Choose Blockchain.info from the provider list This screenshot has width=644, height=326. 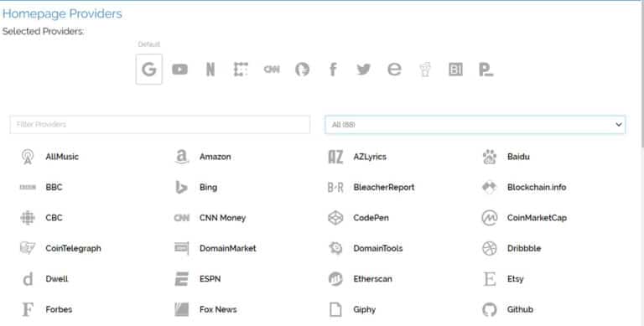tap(523, 187)
